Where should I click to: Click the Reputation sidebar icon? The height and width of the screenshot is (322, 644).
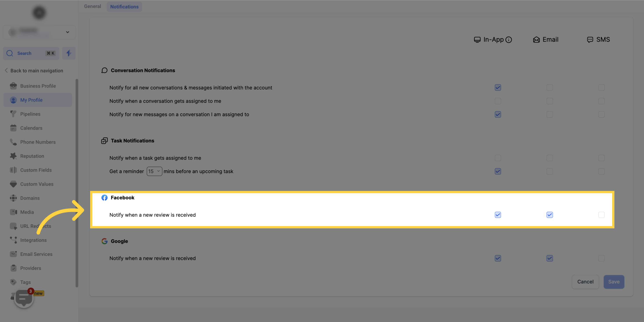[x=32, y=156]
